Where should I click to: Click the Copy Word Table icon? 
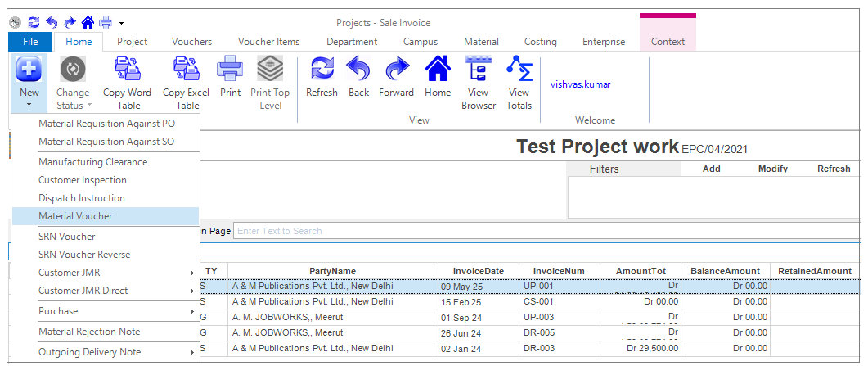pos(127,70)
